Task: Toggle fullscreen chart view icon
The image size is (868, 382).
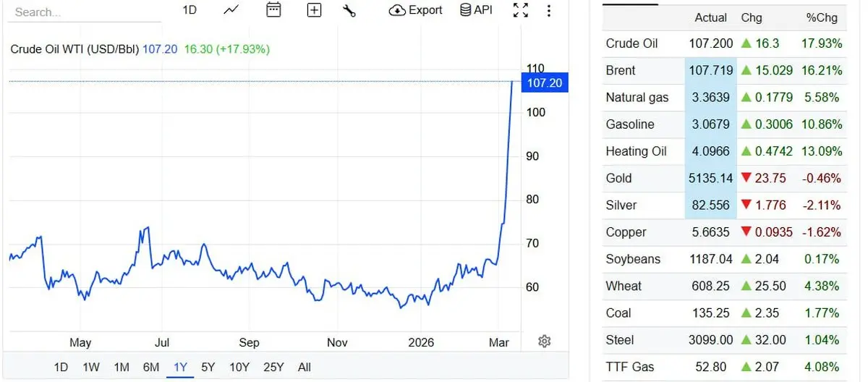Action: [x=520, y=10]
